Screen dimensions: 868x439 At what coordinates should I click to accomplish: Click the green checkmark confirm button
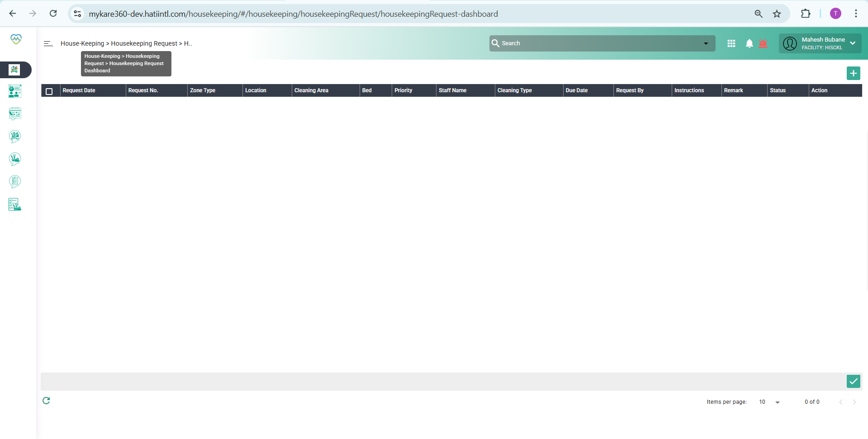854,382
